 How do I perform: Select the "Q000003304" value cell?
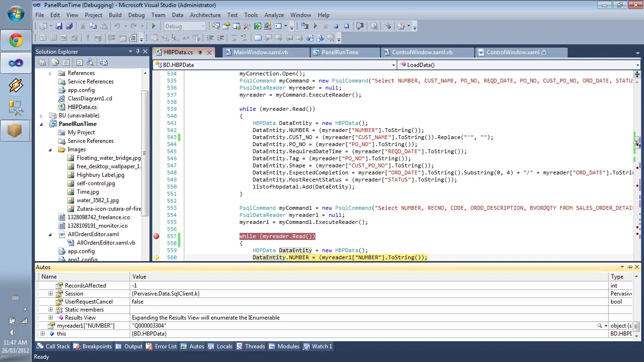pyautogui.click(x=370, y=326)
